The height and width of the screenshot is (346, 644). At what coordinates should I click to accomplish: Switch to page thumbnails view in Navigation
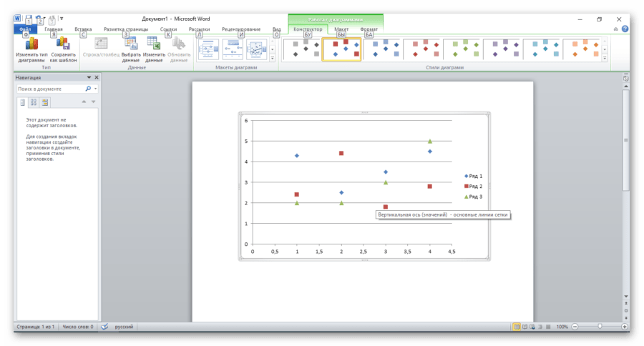[x=33, y=103]
